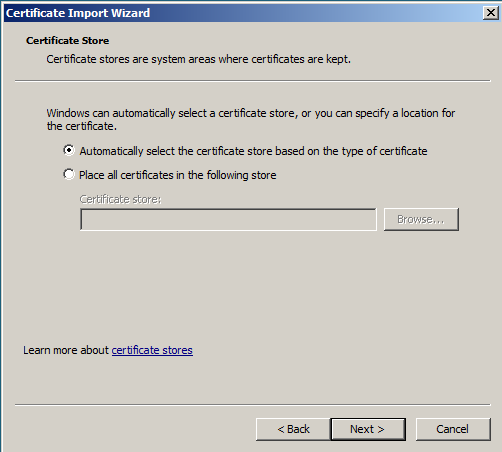
Task: Open the certificate stores help link
Action: pos(152,350)
